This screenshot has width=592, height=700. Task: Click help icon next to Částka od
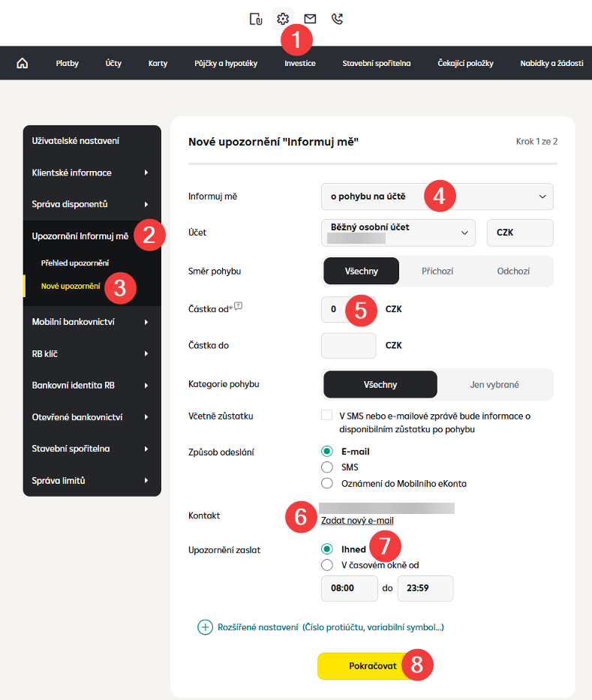(239, 305)
